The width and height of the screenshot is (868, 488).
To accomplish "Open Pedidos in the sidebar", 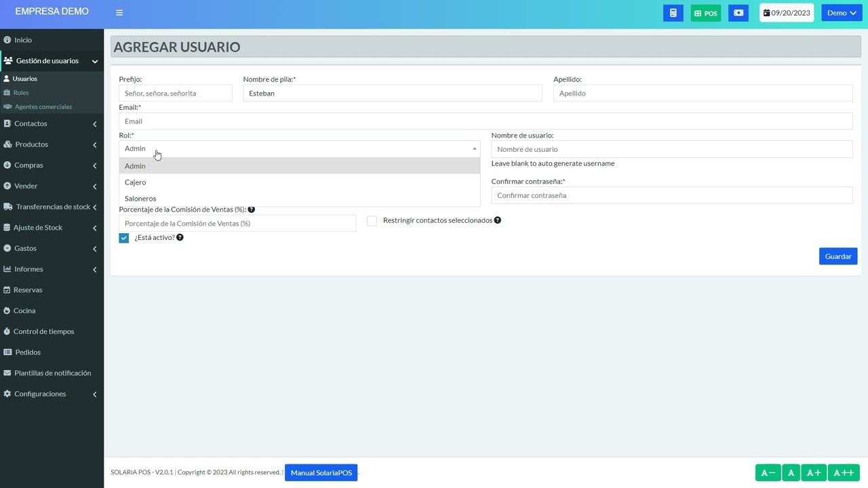I will pos(52,352).
